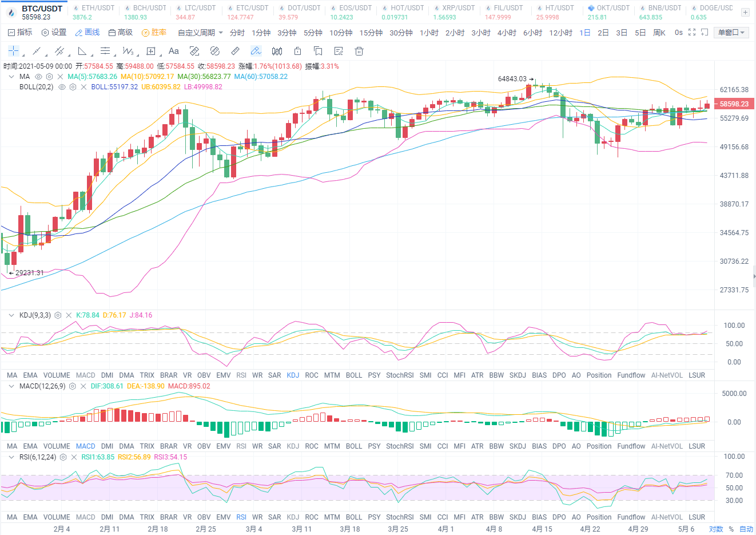This screenshot has width=756, height=535.
Task: Open KDJ(9,3,3) settings gear
Action: coord(58,315)
